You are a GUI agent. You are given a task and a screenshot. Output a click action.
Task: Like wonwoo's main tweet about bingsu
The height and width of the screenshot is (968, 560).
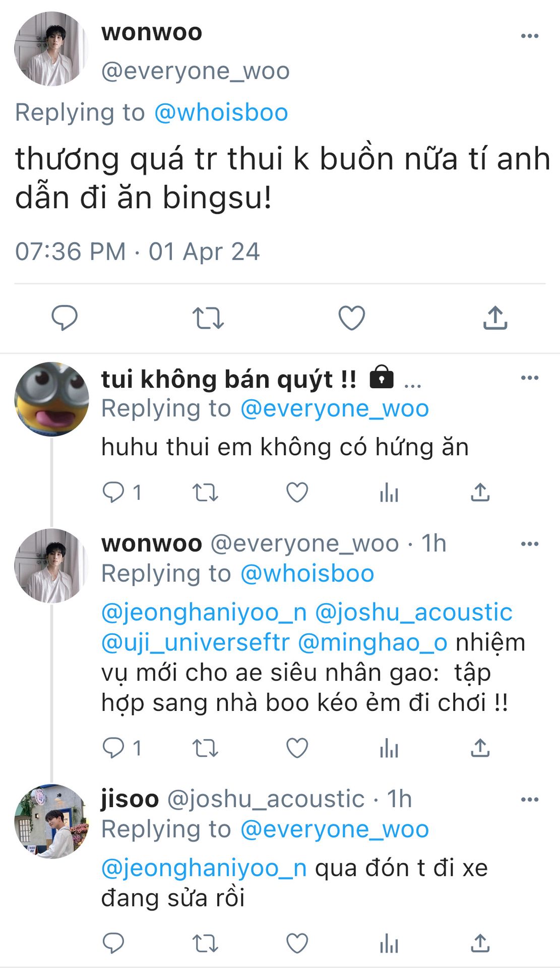point(351,318)
